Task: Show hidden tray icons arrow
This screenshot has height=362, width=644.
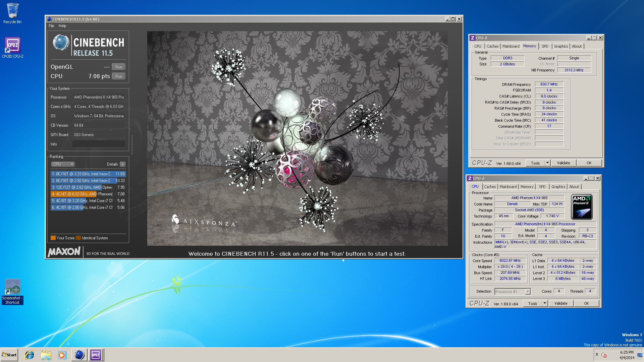Action: tap(597, 355)
